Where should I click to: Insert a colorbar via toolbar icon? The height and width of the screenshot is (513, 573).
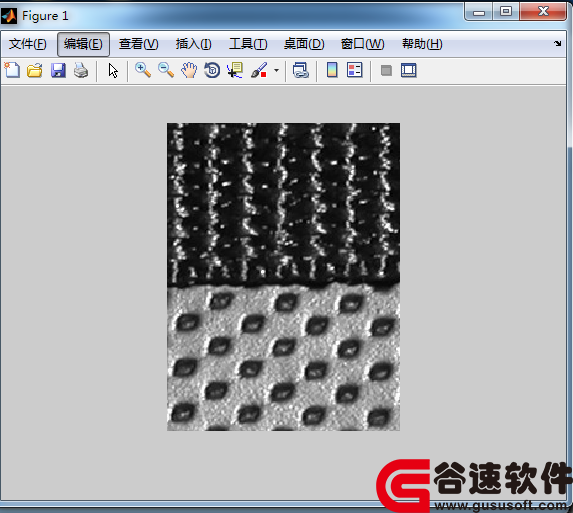332,70
